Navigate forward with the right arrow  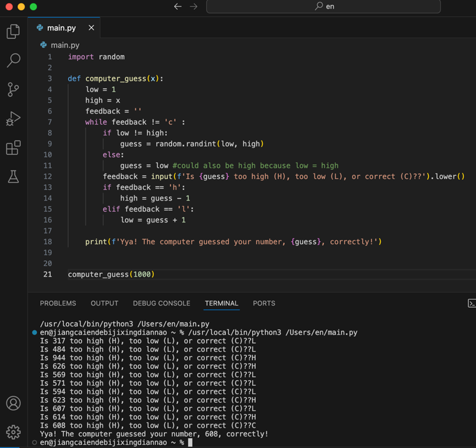194,7
